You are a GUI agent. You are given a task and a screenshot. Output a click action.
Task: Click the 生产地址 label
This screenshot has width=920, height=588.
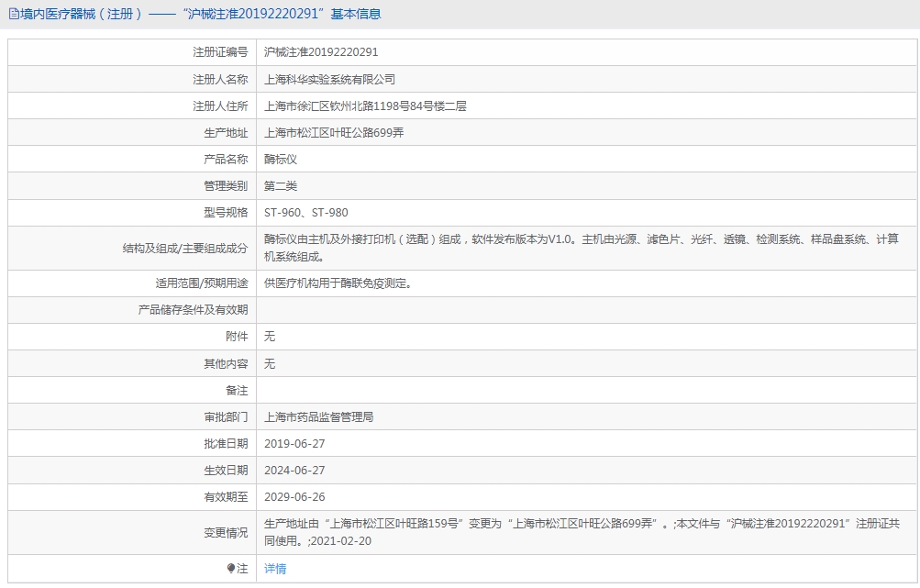(226, 133)
